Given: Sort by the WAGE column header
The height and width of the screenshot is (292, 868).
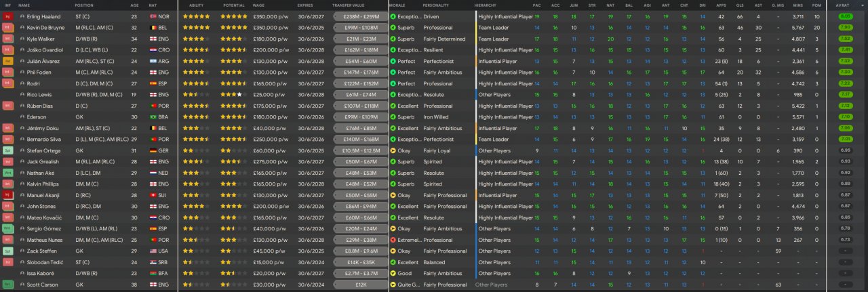Looking at the screenshot, I should (x=258, y=5).
